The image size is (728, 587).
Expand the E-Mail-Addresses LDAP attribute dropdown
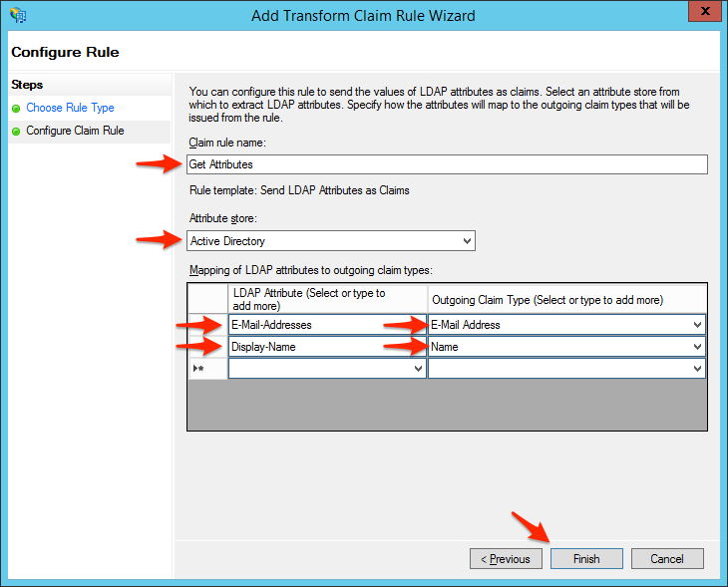pos(418,325)
